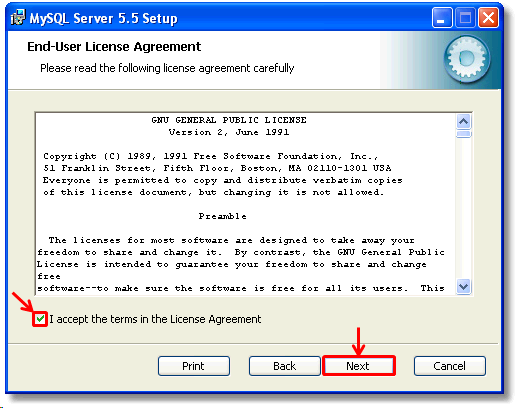Click the 'I accept the terms' label
This screenshot has height=408, width=515.
(x=155, y=319)
